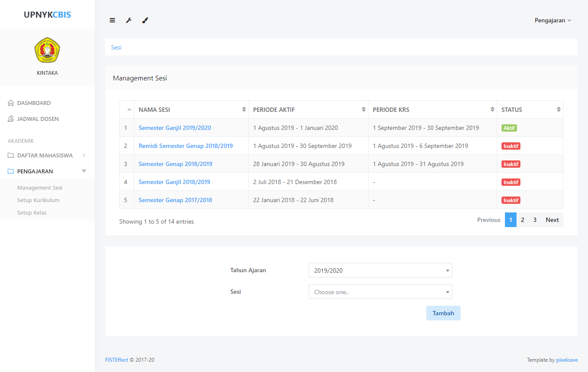Screen dimensions: 588x372
Task: Sort table by Status column
Action: pos(530,110)
